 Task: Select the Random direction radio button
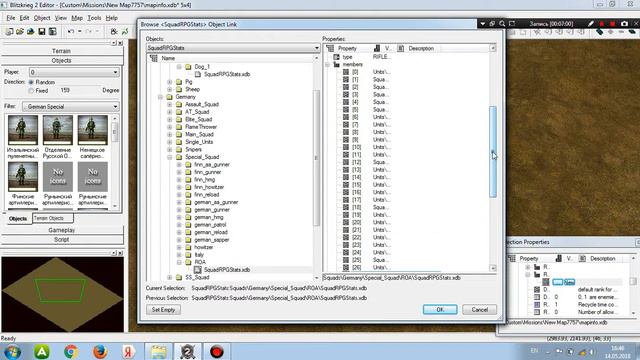tap(31, 82)
